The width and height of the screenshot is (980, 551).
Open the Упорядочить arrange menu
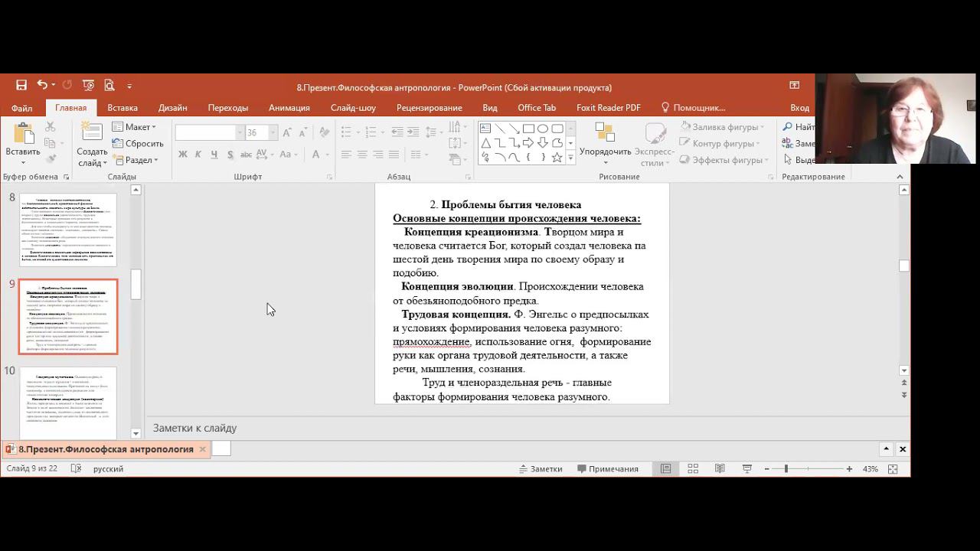point(605,144)
